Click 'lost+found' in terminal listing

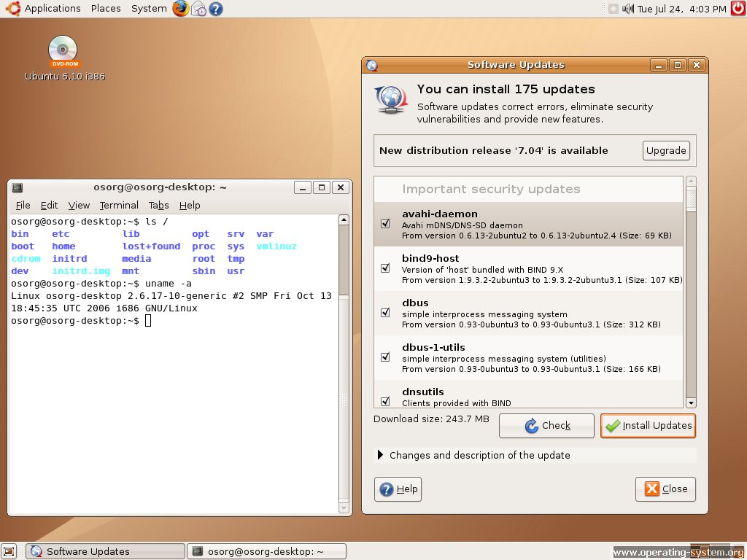click(x=151, y=246)
